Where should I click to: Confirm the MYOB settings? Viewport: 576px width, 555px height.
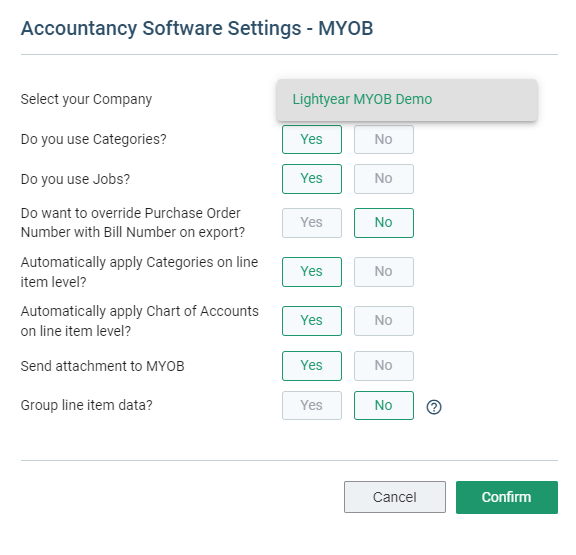[507, 497]
